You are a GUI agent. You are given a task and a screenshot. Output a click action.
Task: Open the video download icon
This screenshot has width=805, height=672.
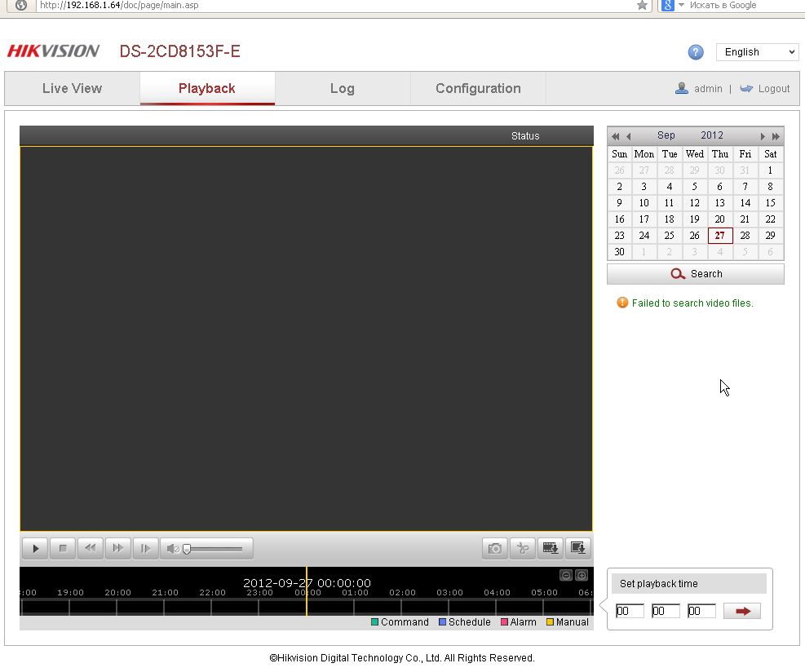click(x=551, y=548)
